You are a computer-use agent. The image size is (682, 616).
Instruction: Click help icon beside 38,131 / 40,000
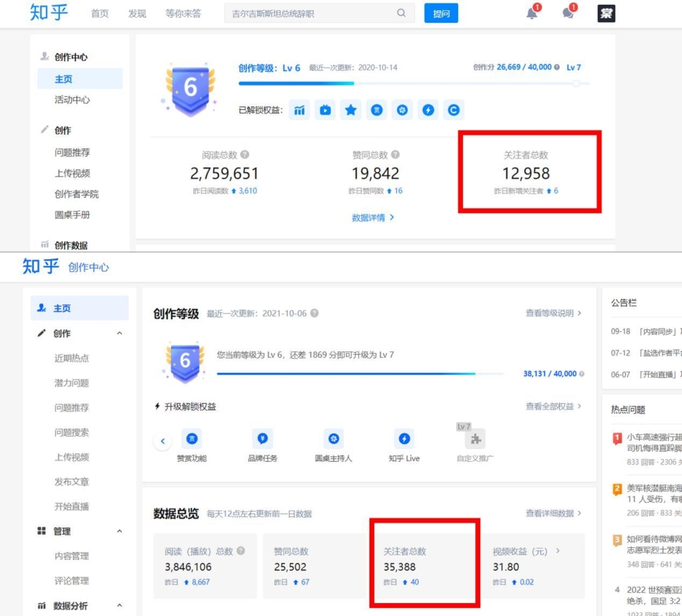pyautogui.click(x=582, y=374)
